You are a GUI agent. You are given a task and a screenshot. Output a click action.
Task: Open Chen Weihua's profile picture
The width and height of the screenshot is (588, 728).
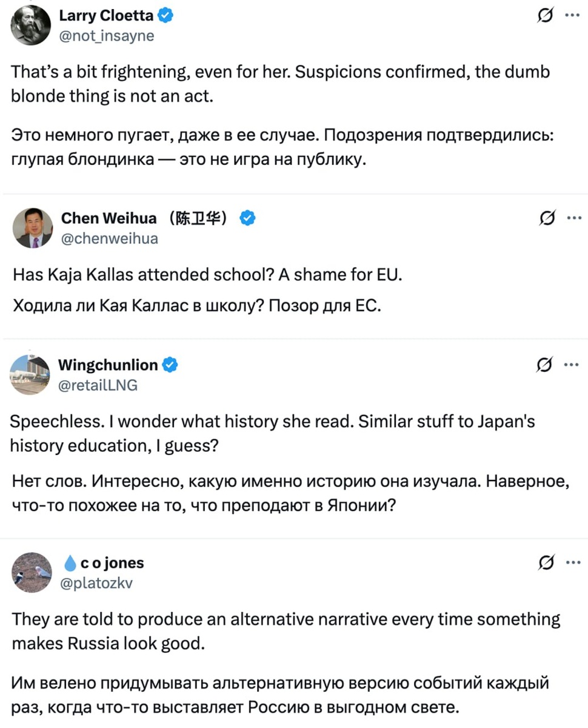point(33,228)
